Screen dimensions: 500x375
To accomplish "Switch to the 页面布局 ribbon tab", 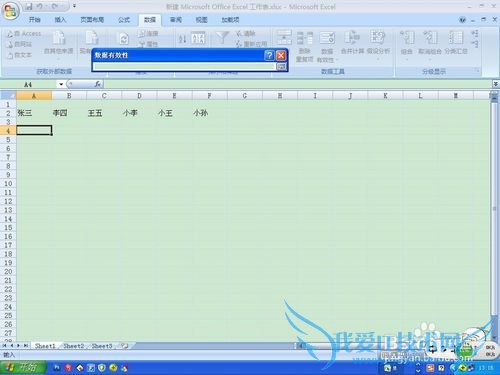I will (92, 20).
